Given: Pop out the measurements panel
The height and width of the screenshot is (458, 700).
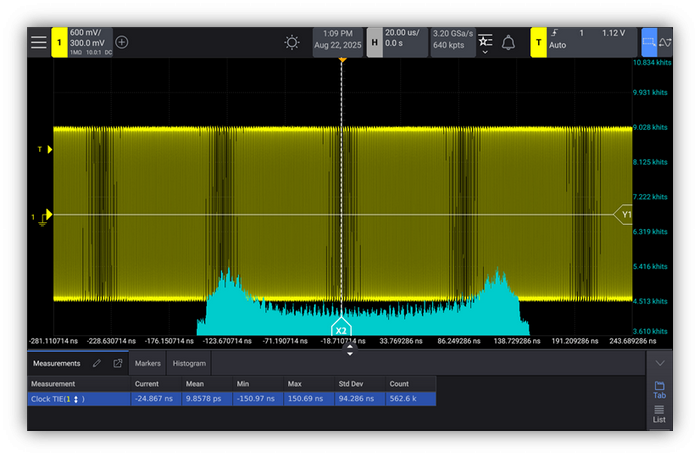Looking at the screenshot, I should click(x=117, y=363).
